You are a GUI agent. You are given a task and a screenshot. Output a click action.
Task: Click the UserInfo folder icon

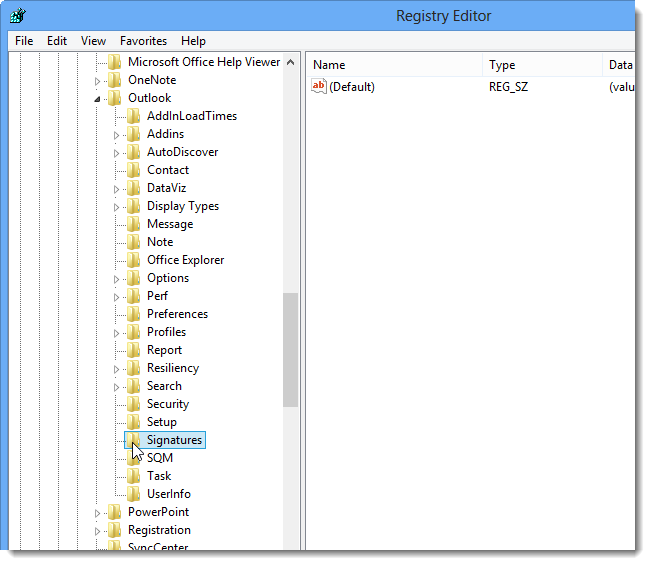133,494
